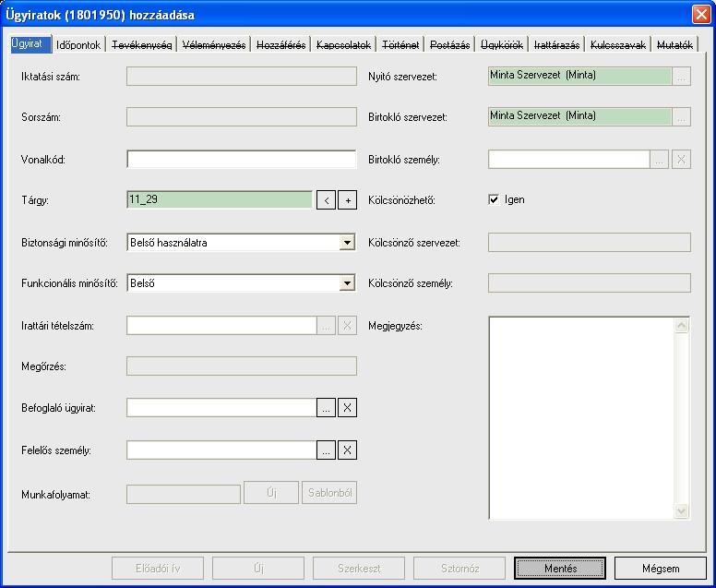The width and height of the screenshot is (716, 588).
Task: Click the bottom bar Új button
Action: pyautogui.click(x=258, y=569)
